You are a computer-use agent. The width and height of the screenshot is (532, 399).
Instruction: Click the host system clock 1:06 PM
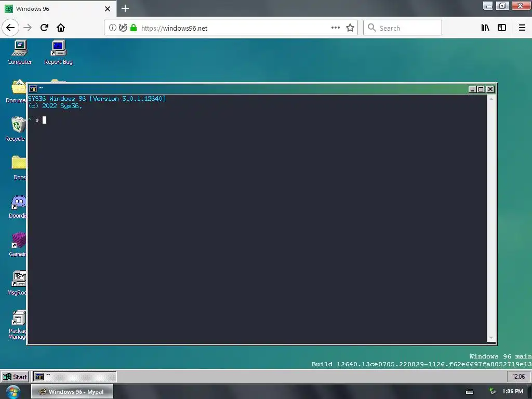pos(513,392)
